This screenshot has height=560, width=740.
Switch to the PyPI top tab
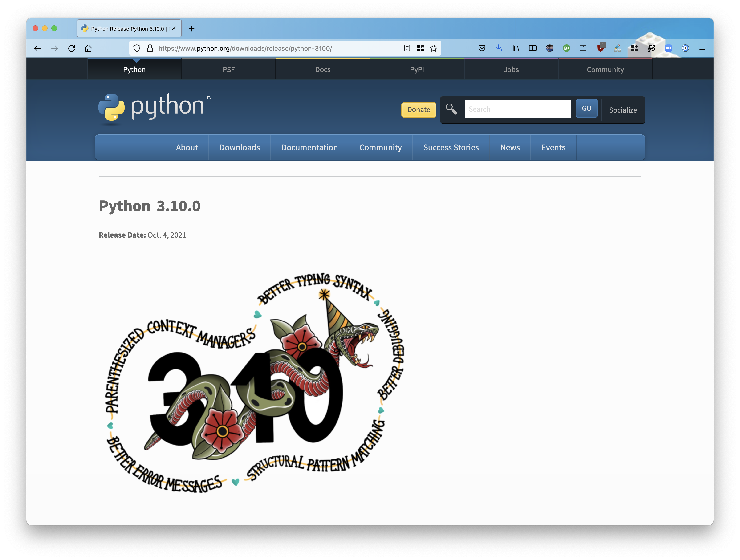tap(417, 69)
